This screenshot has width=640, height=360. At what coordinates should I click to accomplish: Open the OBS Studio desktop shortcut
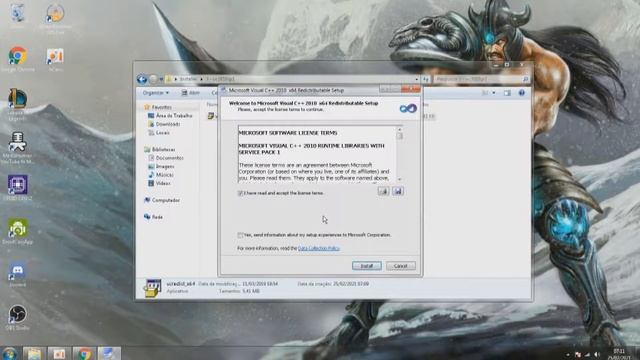[x=18, y=318]
